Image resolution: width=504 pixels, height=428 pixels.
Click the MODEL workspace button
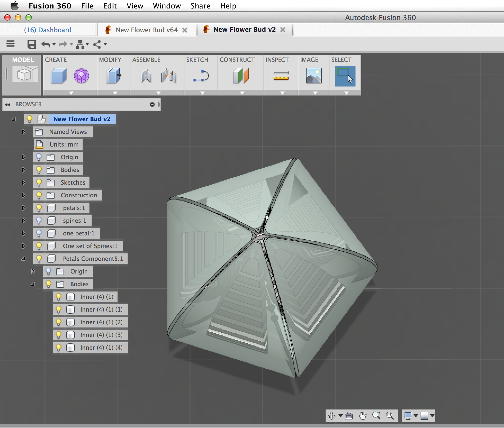22,75
